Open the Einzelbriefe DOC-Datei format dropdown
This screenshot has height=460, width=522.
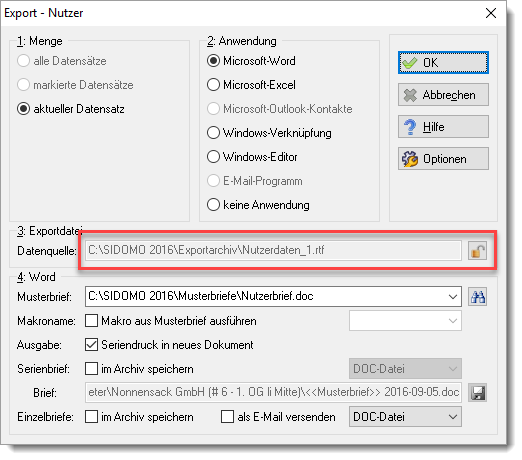pos(405,417)
